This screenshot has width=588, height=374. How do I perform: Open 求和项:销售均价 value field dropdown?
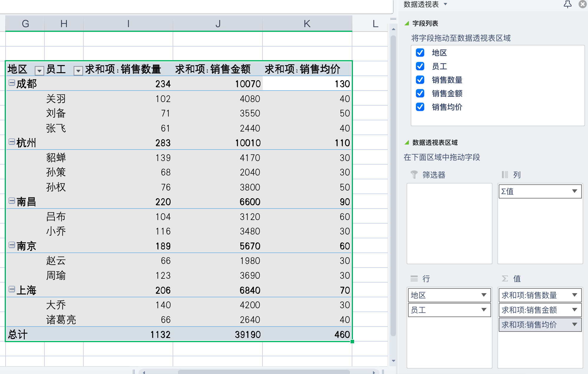(x=574, y=324)
